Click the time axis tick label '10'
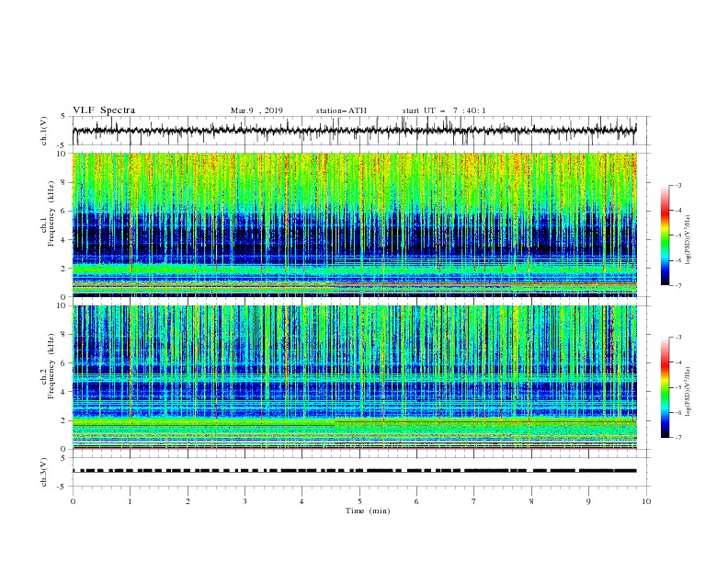728x563 pixels. (646, 501)
